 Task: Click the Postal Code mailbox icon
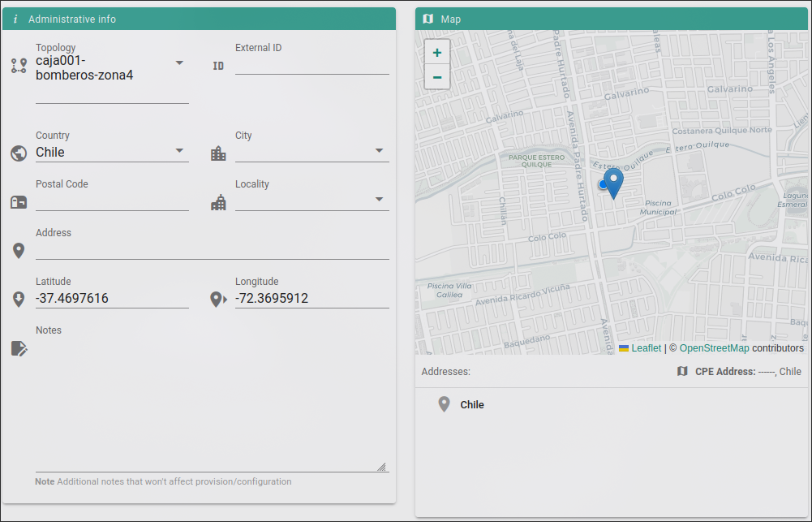pyautogui.click(x=19, y=202)
